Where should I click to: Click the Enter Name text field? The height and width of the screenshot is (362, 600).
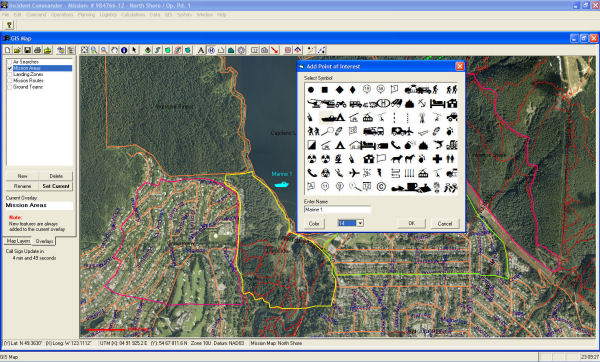(338, 210)
